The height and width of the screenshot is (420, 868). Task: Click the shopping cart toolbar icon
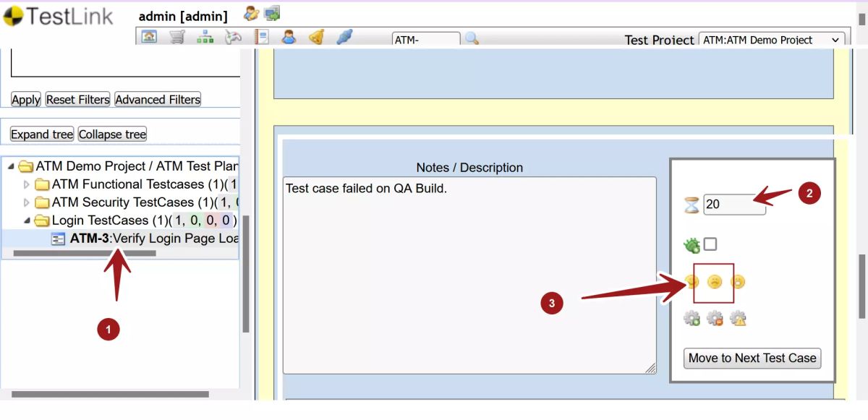tap(177, 37)
